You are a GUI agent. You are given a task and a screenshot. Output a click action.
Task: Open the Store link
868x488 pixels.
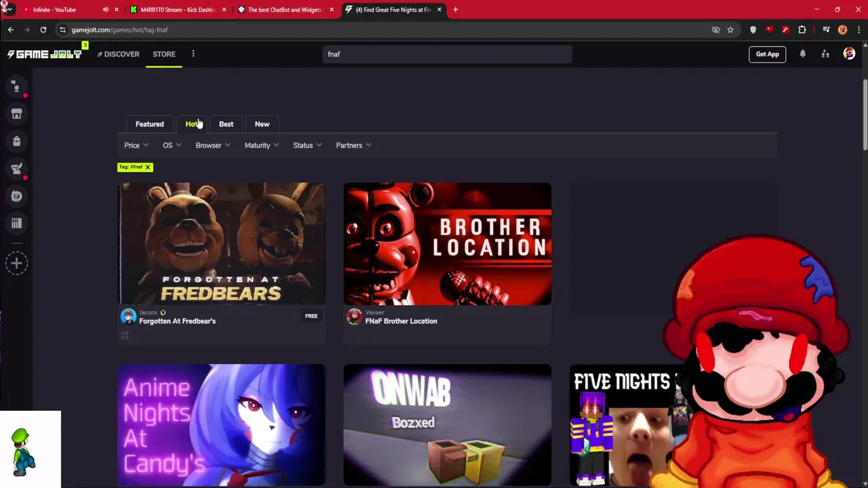coord(164,54)
